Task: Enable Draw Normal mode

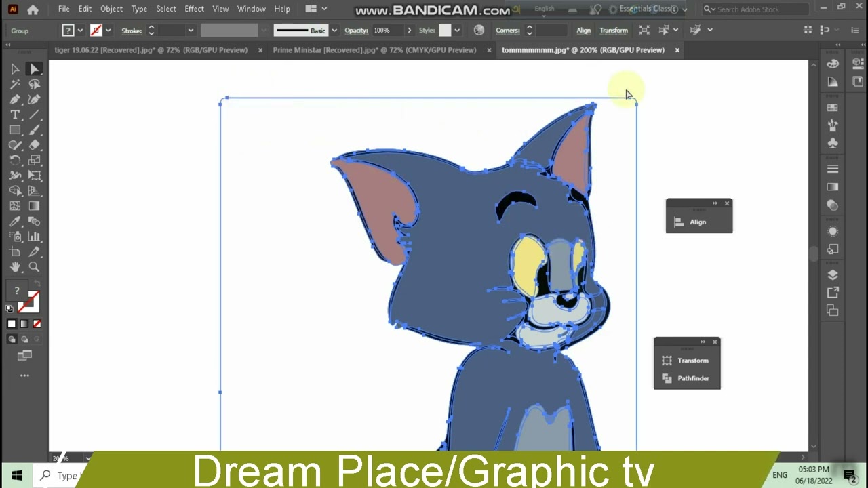Action: (12, 340)
